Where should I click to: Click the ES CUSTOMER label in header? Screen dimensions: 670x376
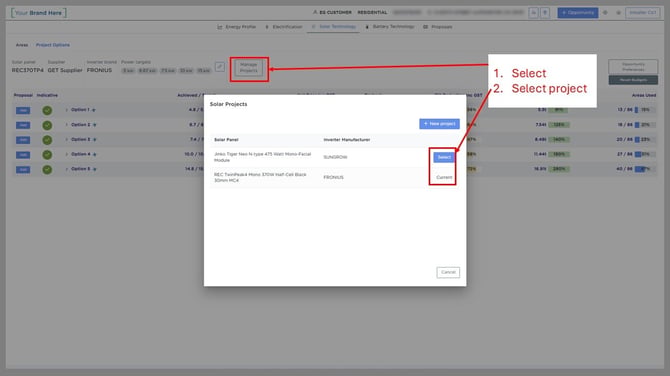coord(335,12)
